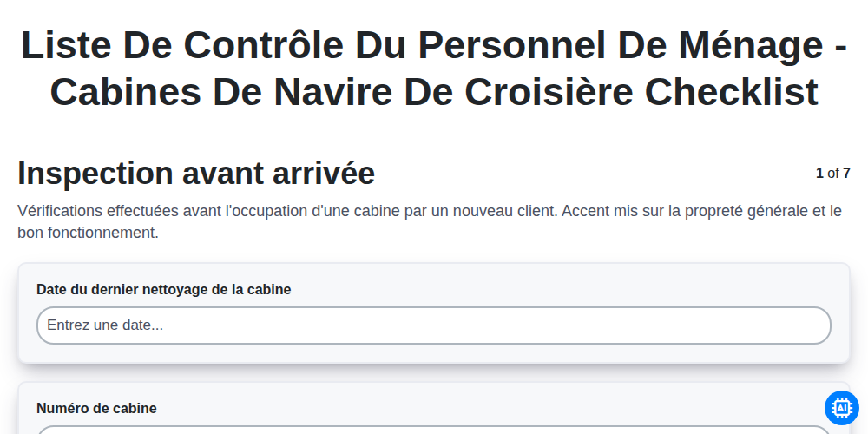868x434 pixels.
Task: Click the word "arrivée" in the section heading
Action: 324,174
